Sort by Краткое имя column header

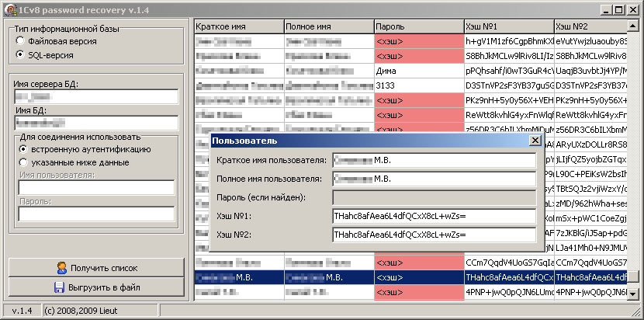[x=239, y=26]
